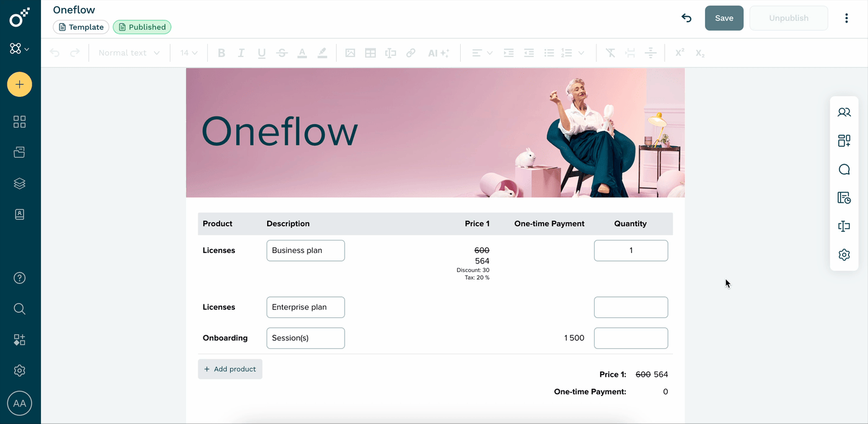Click the Template tag badge
The height and width of the screenshot is (424, 868).
pyautogui.click(x=81, y=27)
